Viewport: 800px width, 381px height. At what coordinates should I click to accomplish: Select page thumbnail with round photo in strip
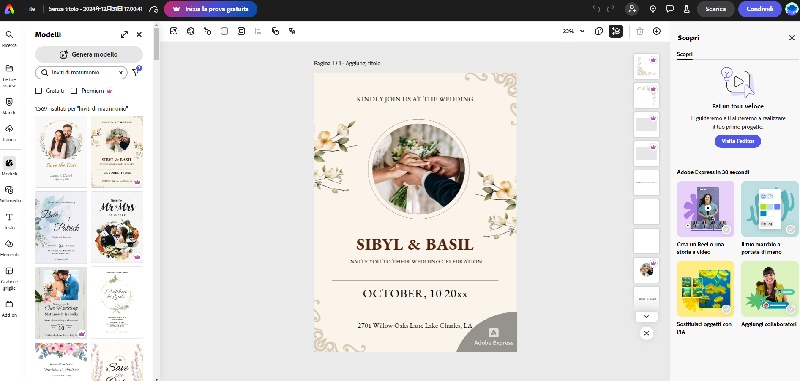(x=646, y=270)
